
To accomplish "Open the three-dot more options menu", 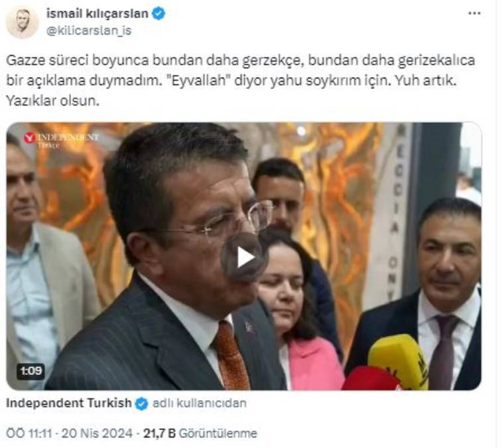I will (x=474, y=13).
